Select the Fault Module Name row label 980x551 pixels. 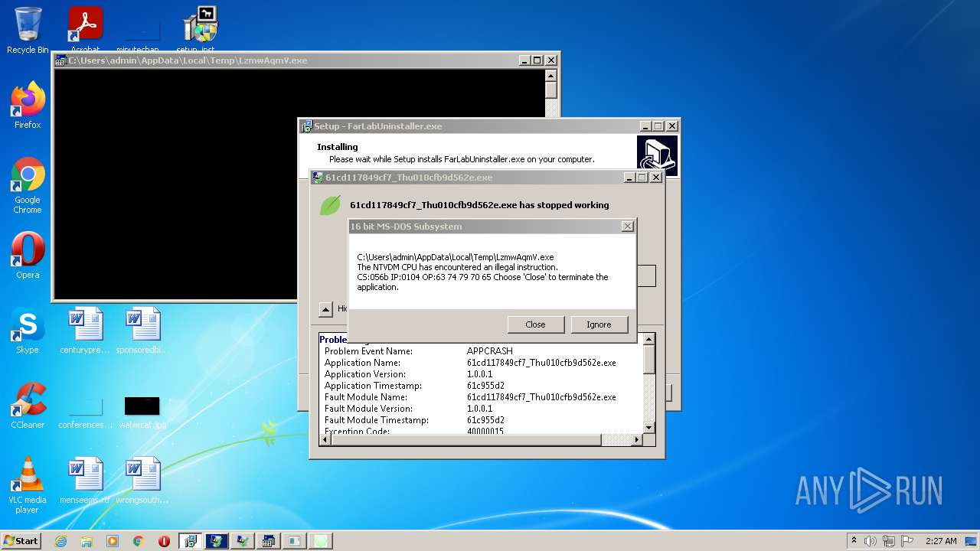point(366,397)
